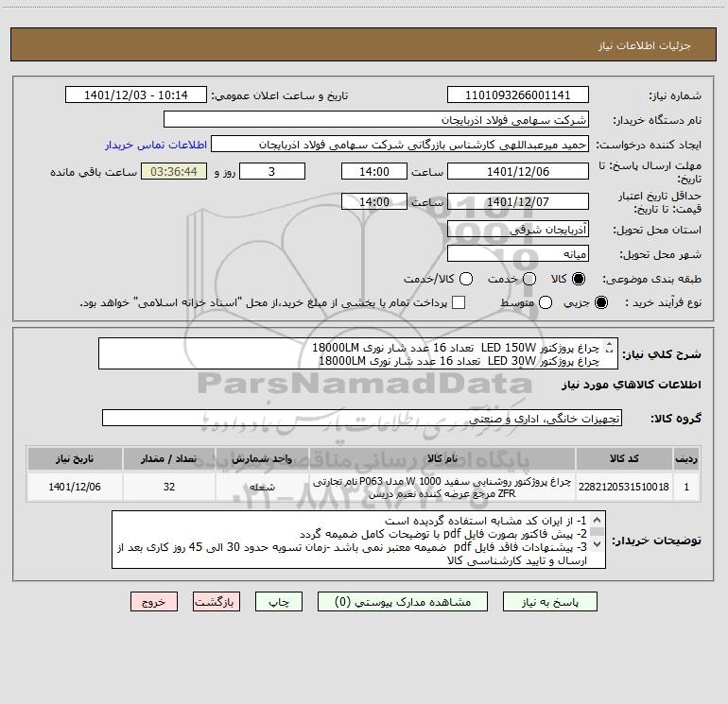This screenshot has height=704, width=728.
Task: Click the product name cell with P063
Action: pos(442,487)
